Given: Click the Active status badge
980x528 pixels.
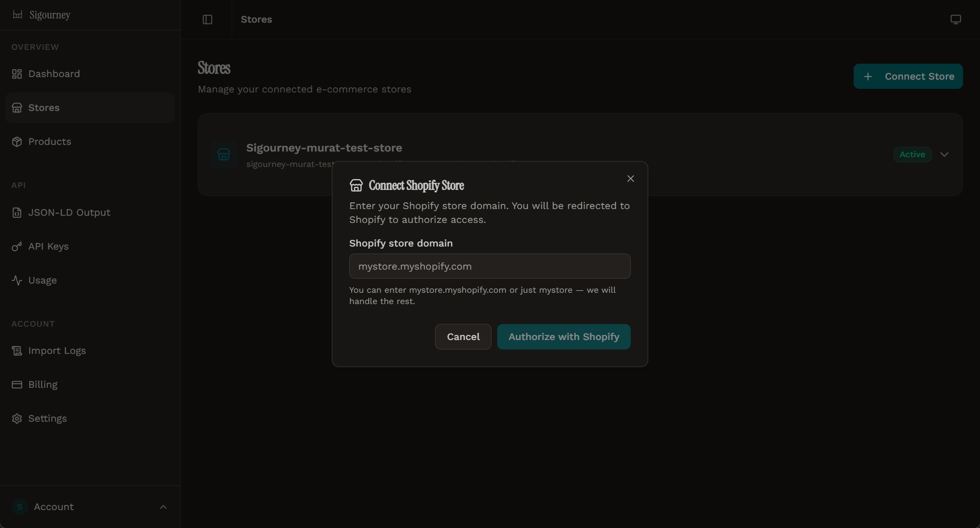Looking at the screenshot, I should 912,155.
